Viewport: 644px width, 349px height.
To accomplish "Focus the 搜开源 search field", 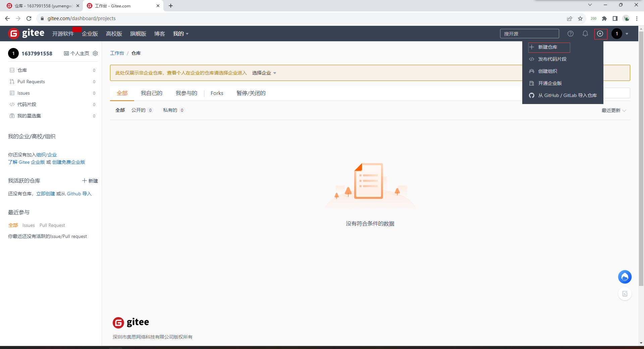I will (530, 34).
